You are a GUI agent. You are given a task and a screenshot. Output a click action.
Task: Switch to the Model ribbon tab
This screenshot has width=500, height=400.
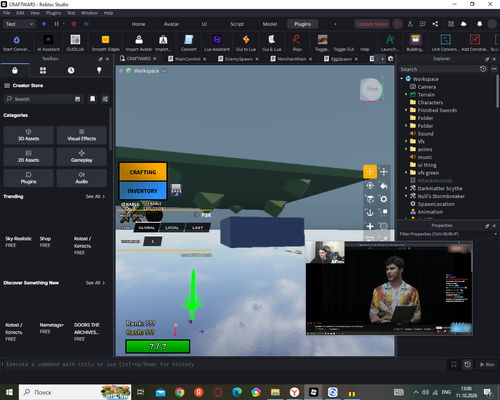[270, 24]
